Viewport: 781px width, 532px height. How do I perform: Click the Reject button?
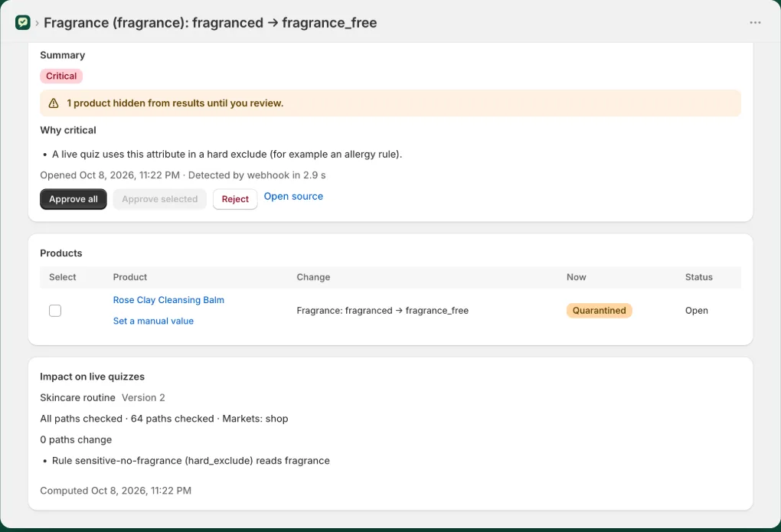235,199
